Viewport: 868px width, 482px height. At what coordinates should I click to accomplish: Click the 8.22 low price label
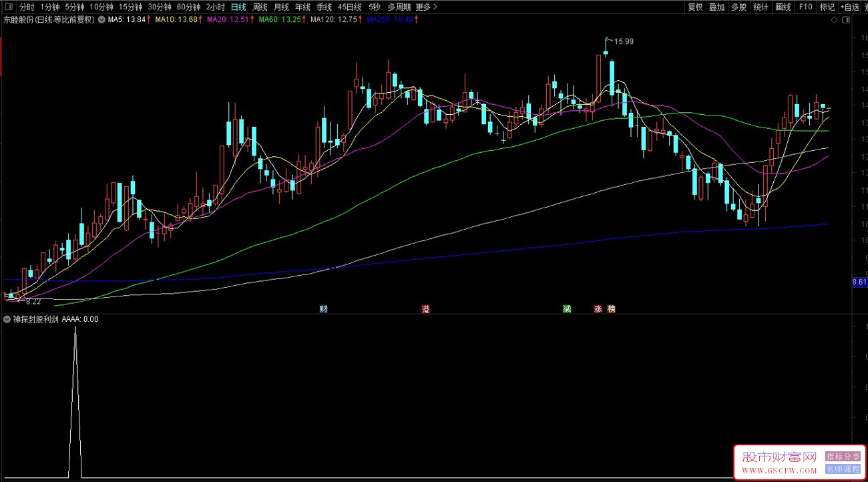(x=33, y=302)
